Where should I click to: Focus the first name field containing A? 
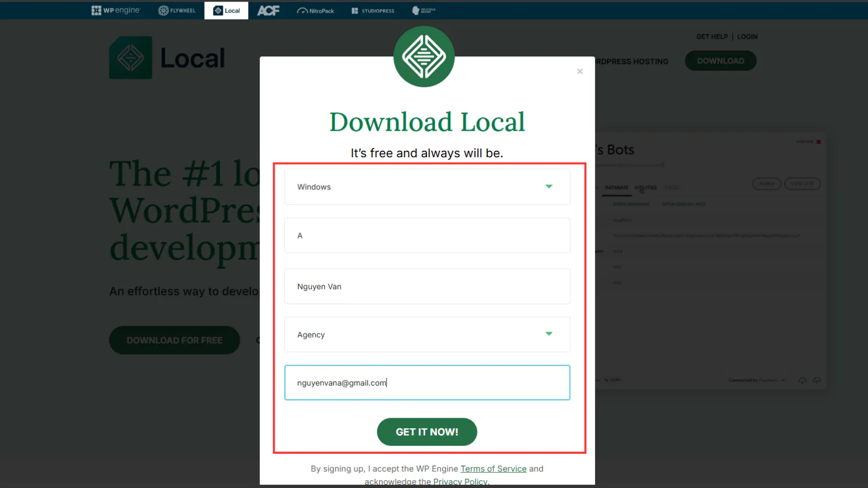[427, 235]
